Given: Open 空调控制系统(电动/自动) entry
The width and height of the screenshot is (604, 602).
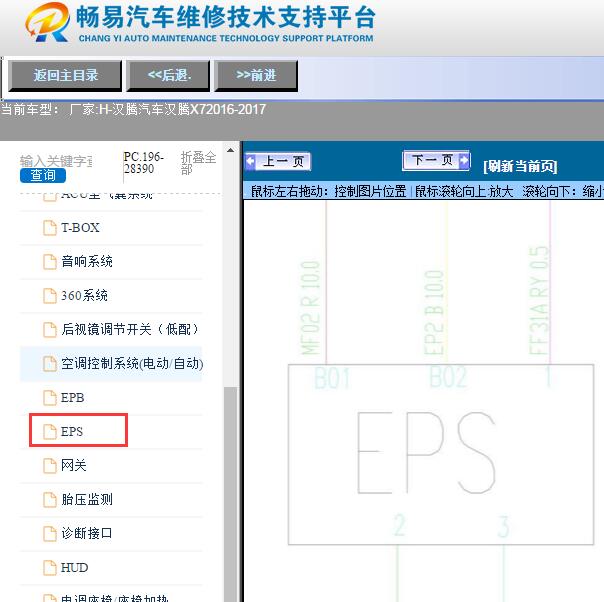Looking at the screenshot, I should [x=132, y=363].
